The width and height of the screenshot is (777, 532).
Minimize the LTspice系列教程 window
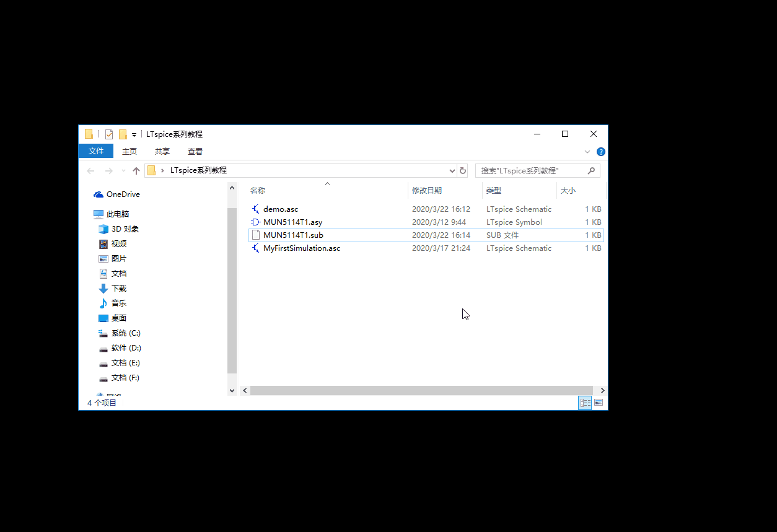pyautogui.click(x=537, y=134)
